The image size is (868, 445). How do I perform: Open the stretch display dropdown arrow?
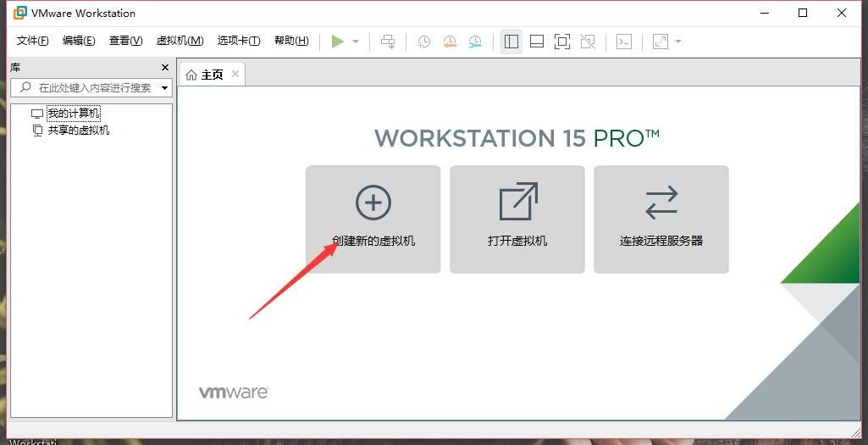pos(678,42)
